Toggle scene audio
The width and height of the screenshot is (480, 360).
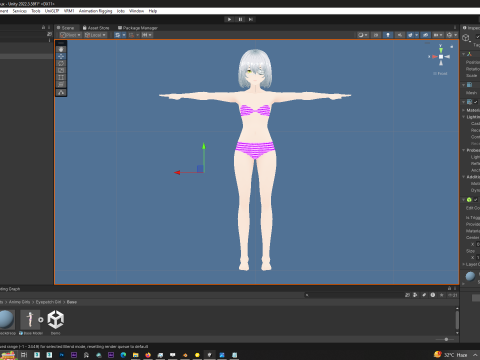400,35
